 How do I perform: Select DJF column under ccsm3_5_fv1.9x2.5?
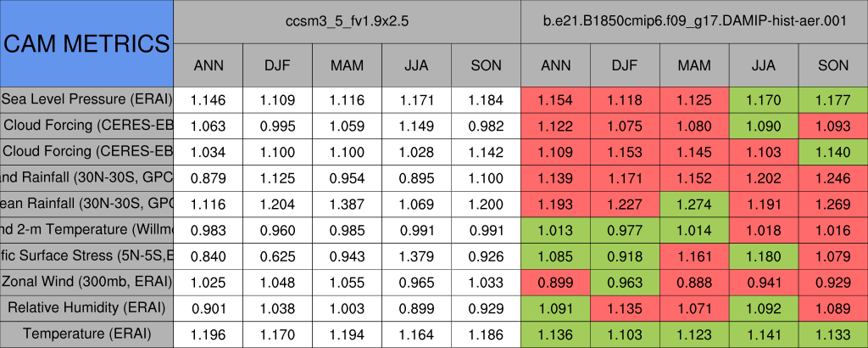pos(278,65)
